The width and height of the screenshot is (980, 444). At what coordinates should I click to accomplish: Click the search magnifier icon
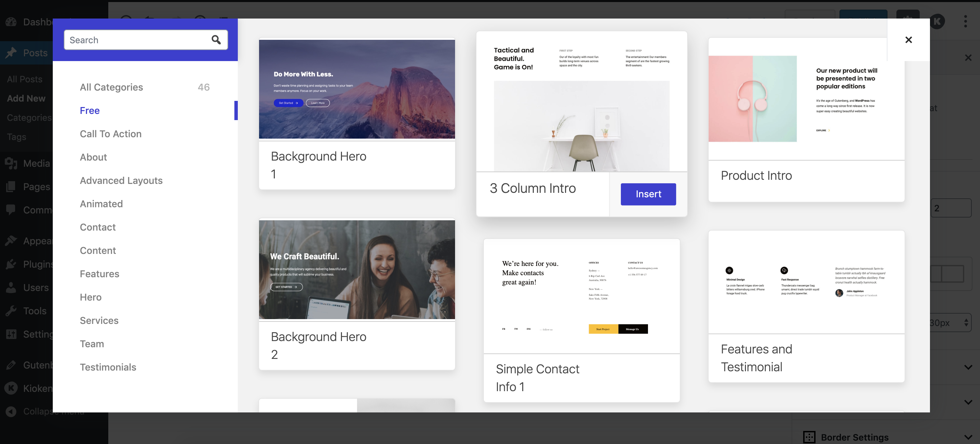pos(216,40)
